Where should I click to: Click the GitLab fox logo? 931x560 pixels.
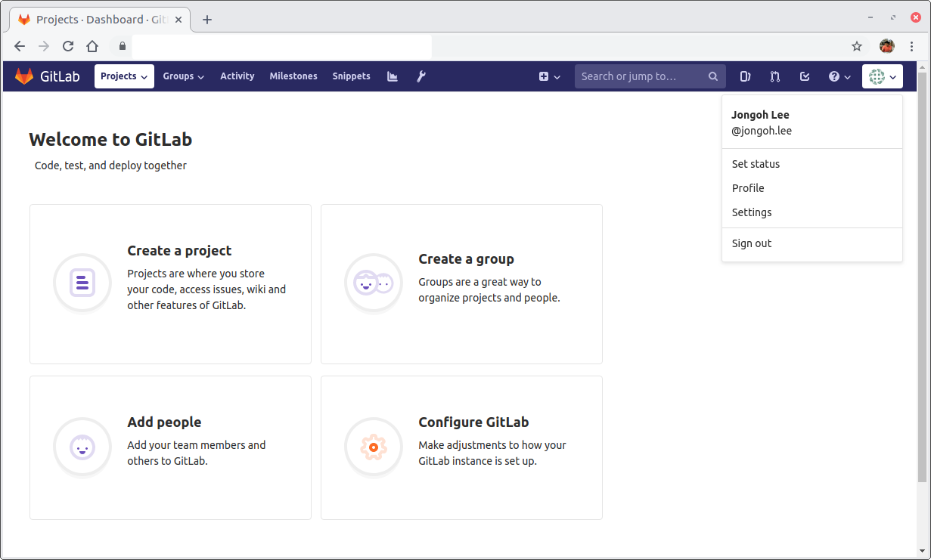coord(24,76)
